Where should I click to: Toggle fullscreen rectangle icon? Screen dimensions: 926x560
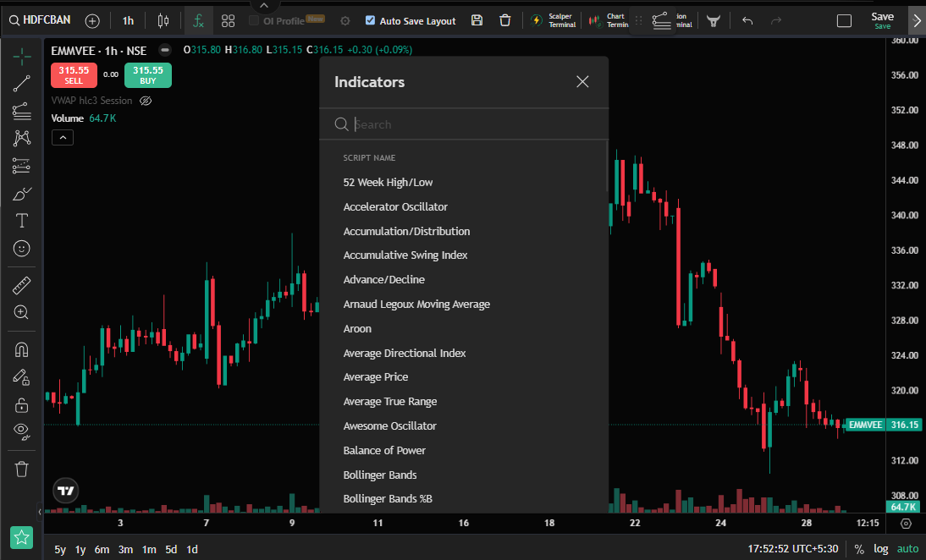pos(845,21)
